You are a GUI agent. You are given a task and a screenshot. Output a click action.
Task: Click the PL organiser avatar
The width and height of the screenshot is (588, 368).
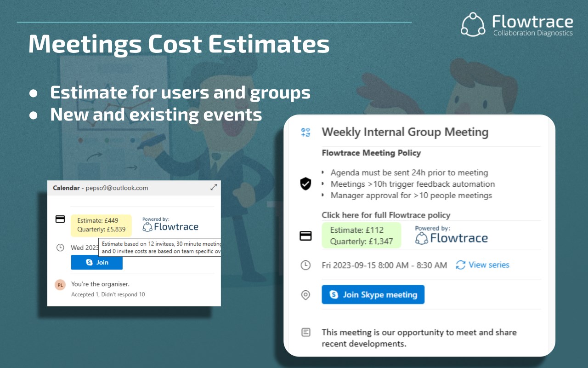click(60, 285)
